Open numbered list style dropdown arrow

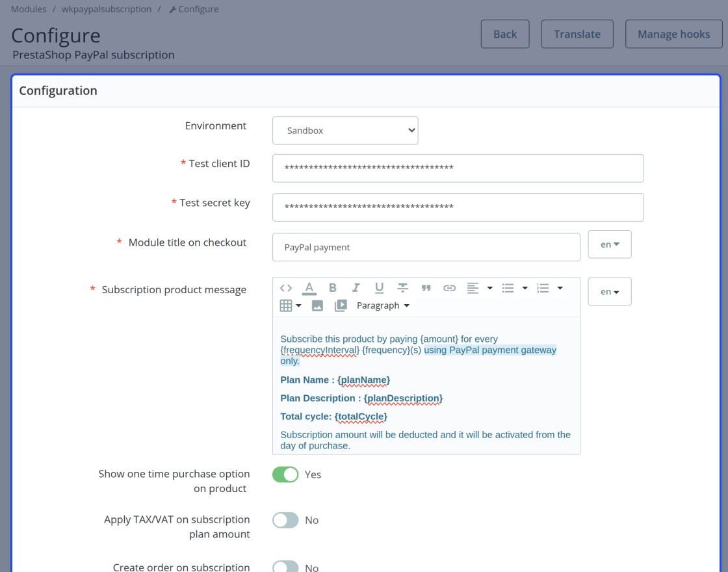(x=560, y=289)
